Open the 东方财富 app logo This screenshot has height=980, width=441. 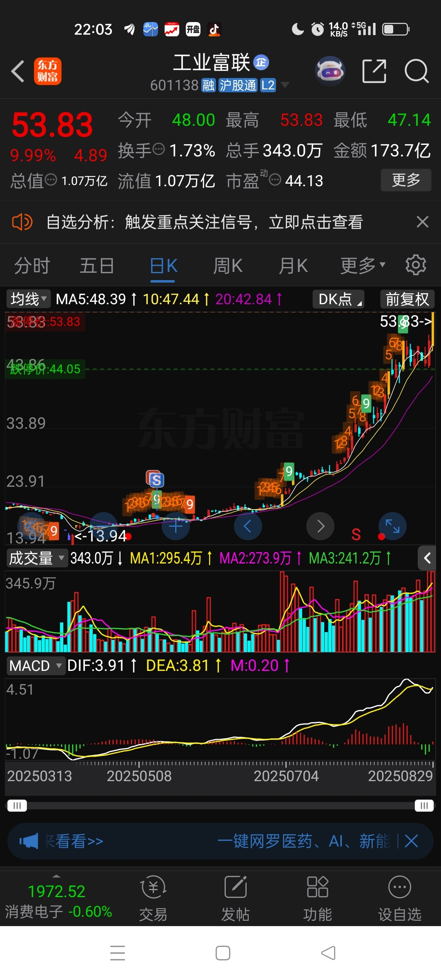click(48, 71)
